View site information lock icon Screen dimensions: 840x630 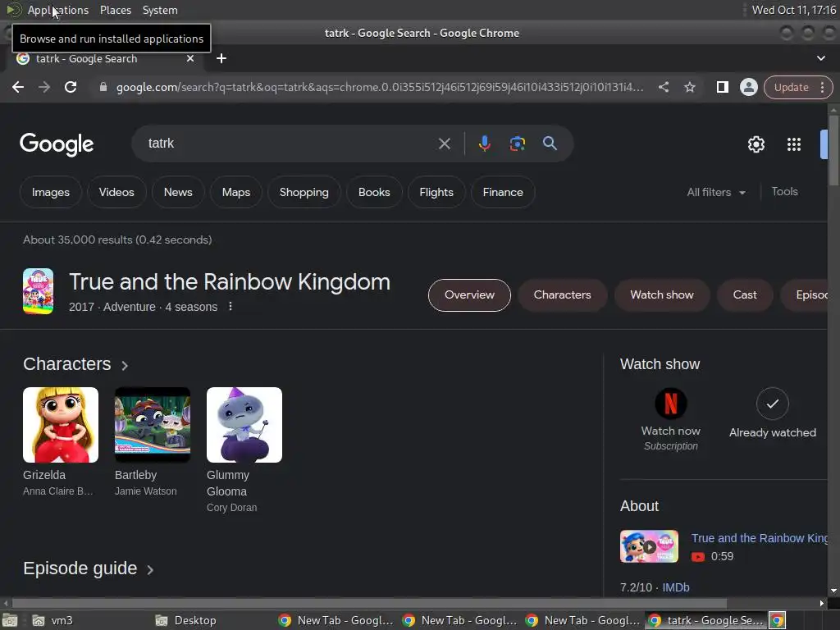103,87
